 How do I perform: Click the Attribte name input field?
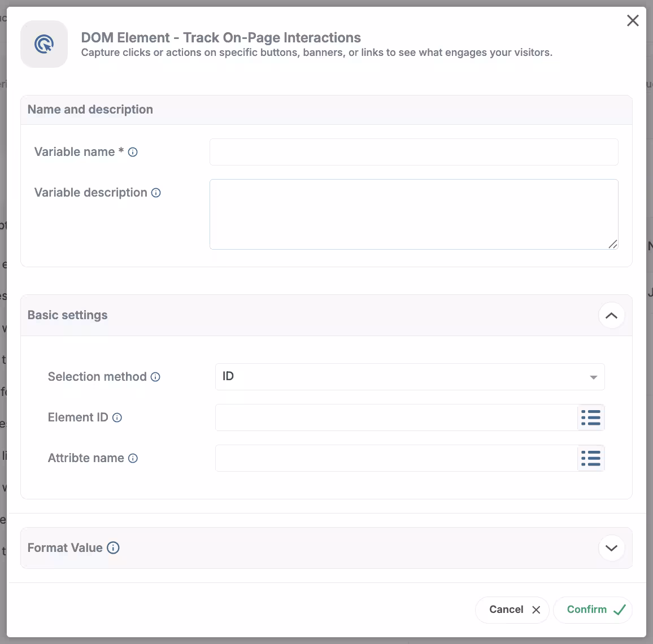coord(395,458)
